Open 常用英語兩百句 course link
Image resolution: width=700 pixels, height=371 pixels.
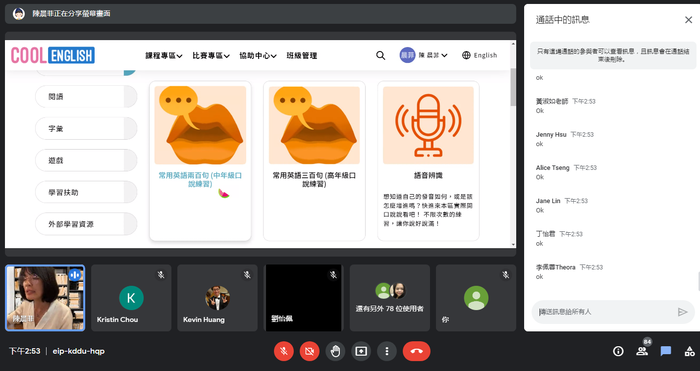pos(200,179)
